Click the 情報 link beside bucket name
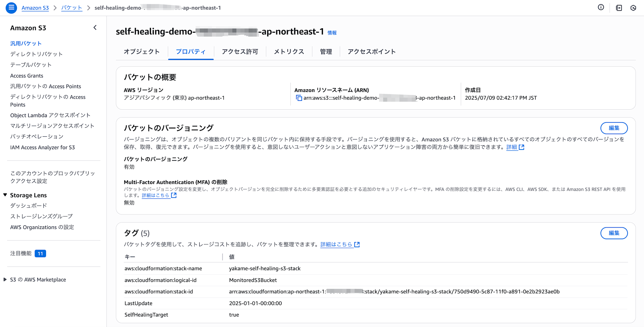Viewport: 644px width, 327px height. click(332, 33)
